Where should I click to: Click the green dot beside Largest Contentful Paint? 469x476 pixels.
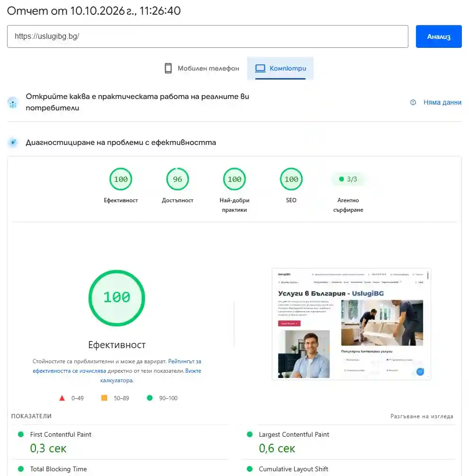[250, 434]
